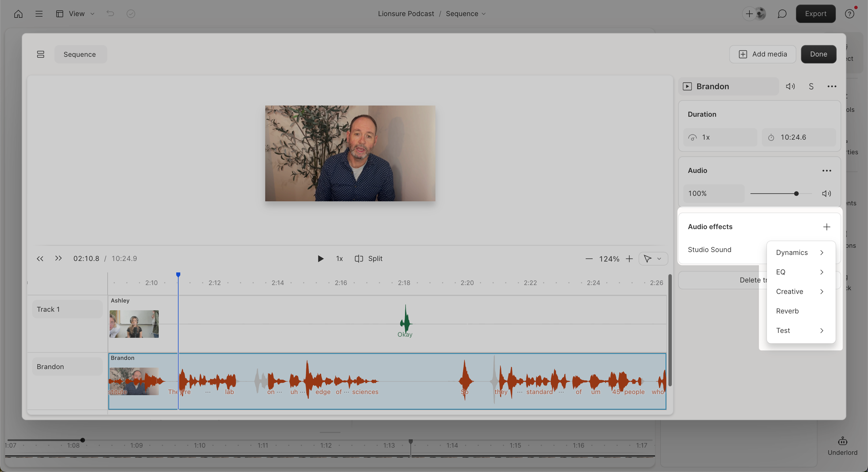Solo the Brandon track

811,86
